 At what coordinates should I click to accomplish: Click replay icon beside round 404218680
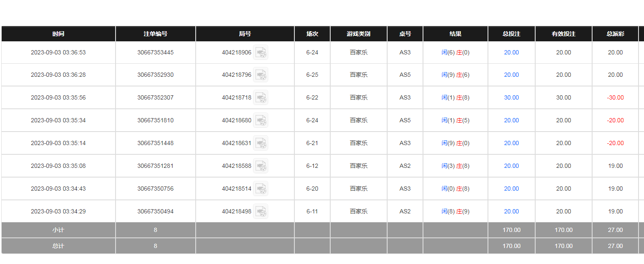[261, 120]
